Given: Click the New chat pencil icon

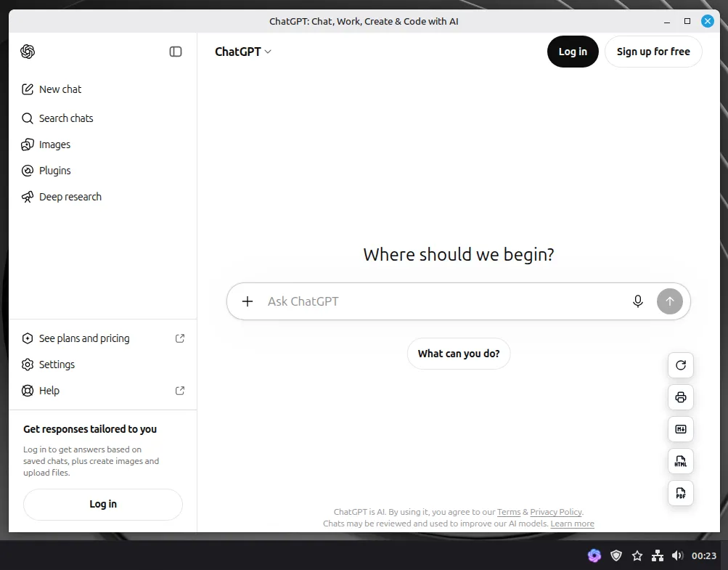Looking at the screenshot, I should [x=28, y=89].
